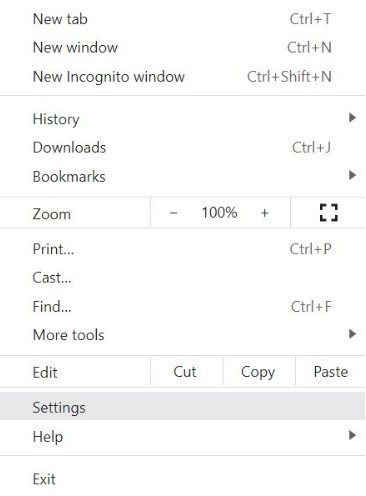Open the Downloads page
The height and width of the screenshot is (496, 366).
182,147
